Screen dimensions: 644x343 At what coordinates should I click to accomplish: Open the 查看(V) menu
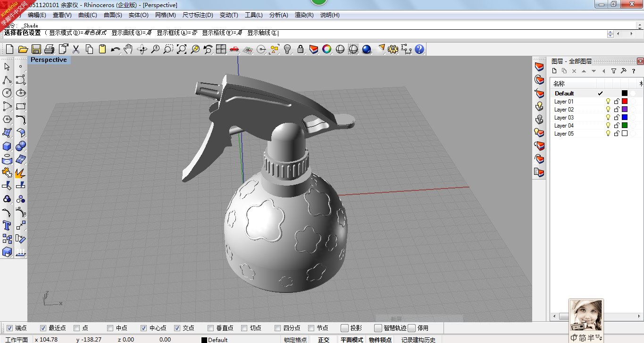click(62, 15)
